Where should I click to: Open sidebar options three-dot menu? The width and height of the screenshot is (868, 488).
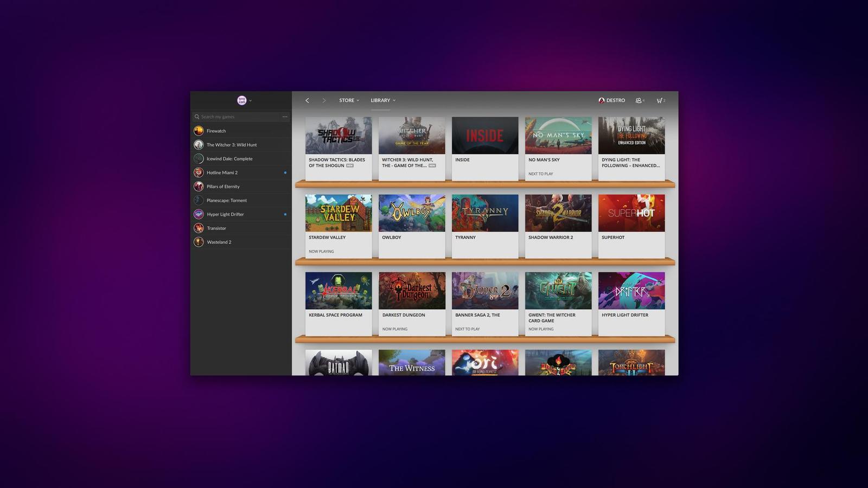pyautogui.click(x=285, y=117)
